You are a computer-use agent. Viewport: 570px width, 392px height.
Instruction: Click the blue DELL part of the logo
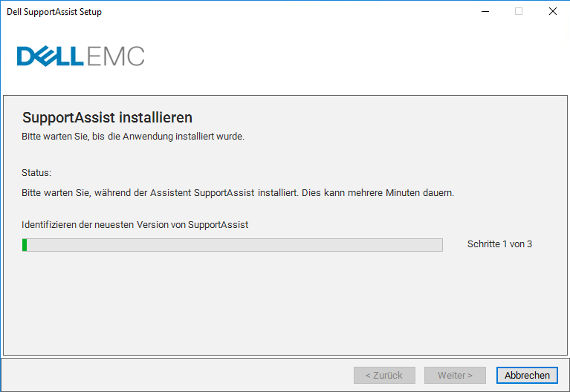click(x=51, y=56)
